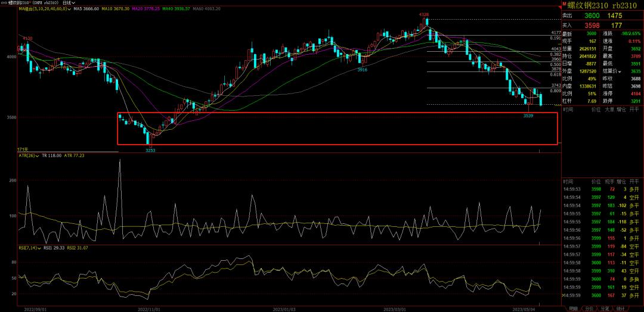Viewport: 644px width, 312px height.
Task: Switch to the 统计 tab
Action: tap(620, 308)
